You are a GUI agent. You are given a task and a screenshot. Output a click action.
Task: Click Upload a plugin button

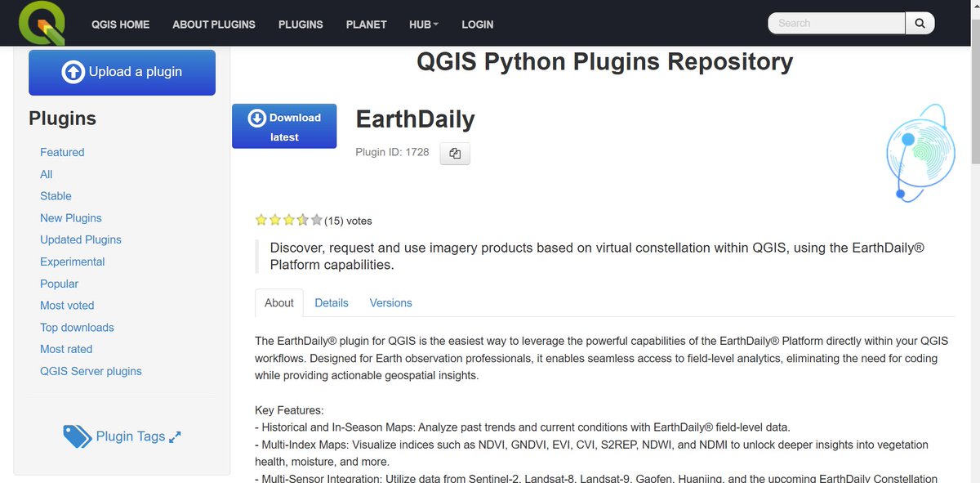pos(122,73)
